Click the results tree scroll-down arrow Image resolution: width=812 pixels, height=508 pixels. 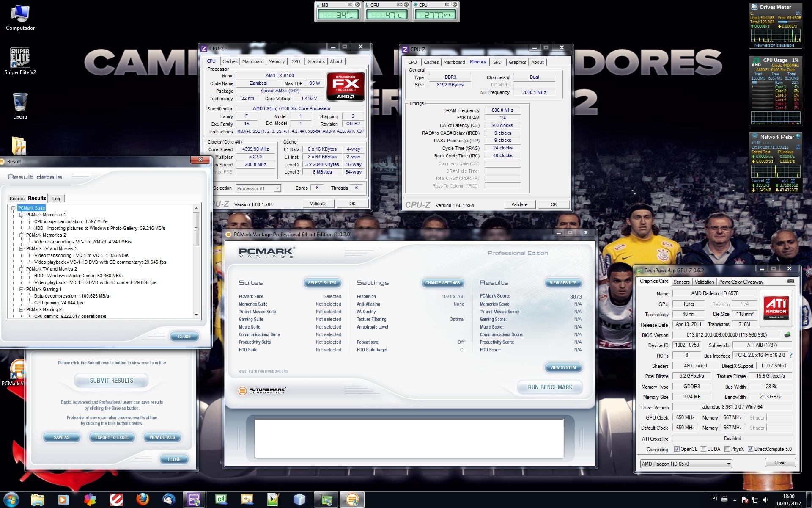[196, 315]
